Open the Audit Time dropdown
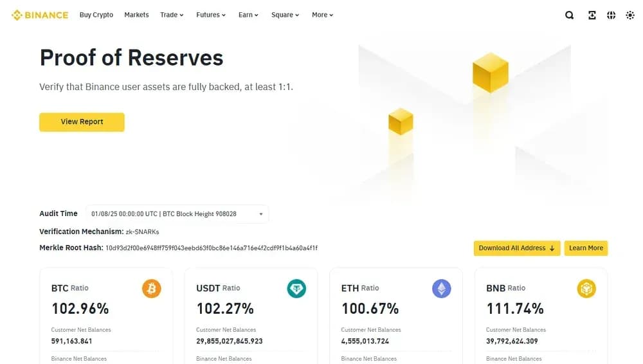643x364 pixels. point(177,214)
